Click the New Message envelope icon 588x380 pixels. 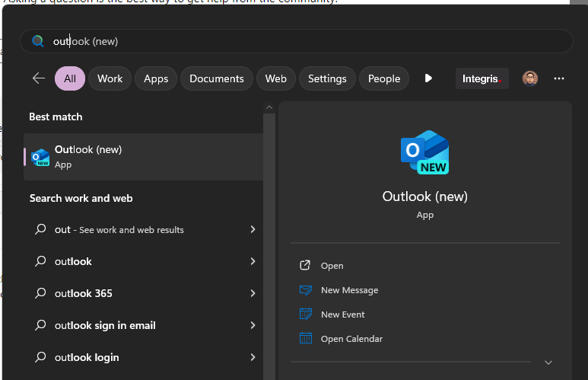tap(306, 290)
